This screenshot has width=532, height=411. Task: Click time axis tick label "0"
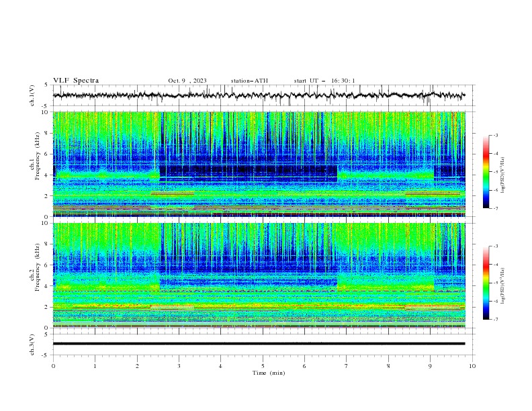[53, 366]
